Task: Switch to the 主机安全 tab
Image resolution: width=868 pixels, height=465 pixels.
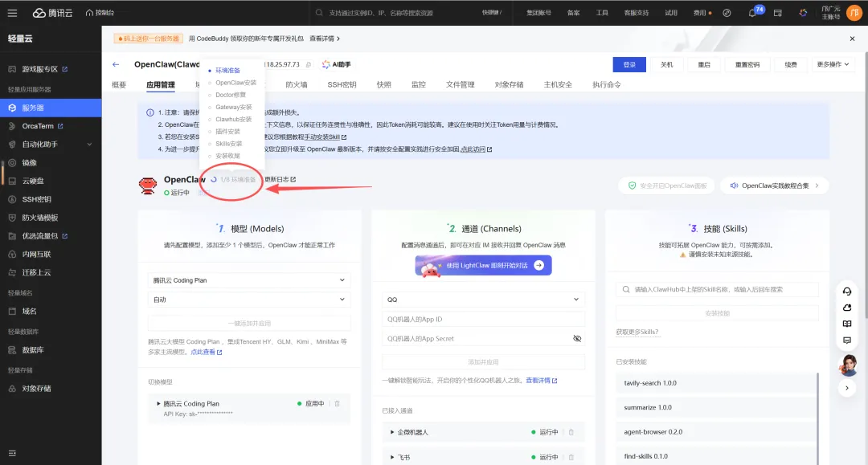Action: (x=558, y=84)
